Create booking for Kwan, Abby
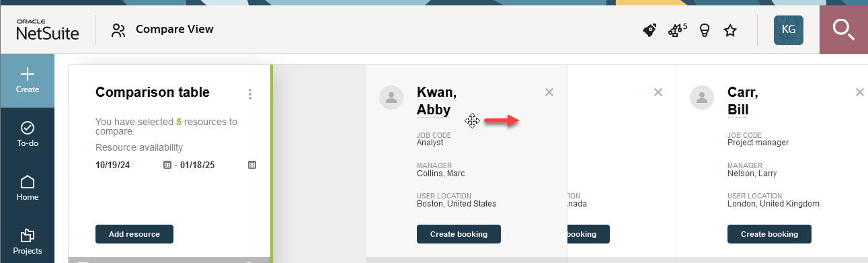Image resolution: width=868 pixels, height=263 pixels. pyautogui.click(x=459, y=234)
